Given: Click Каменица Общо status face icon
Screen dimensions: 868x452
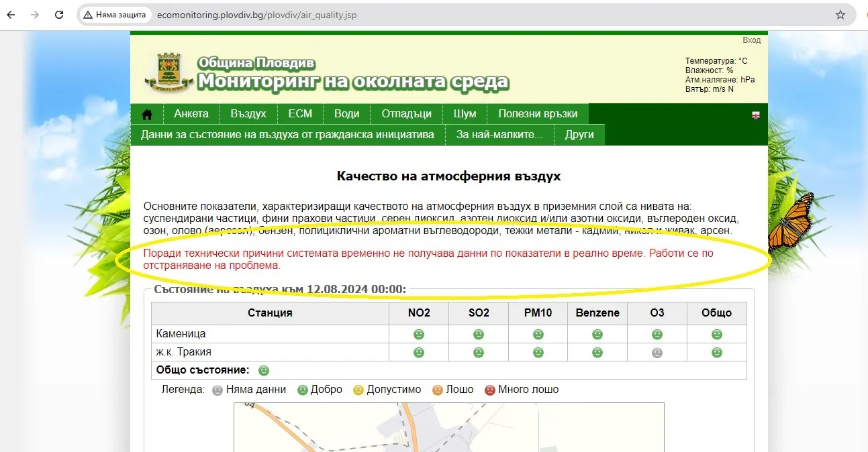Looking at the screenshot, I should click(716, 334).
